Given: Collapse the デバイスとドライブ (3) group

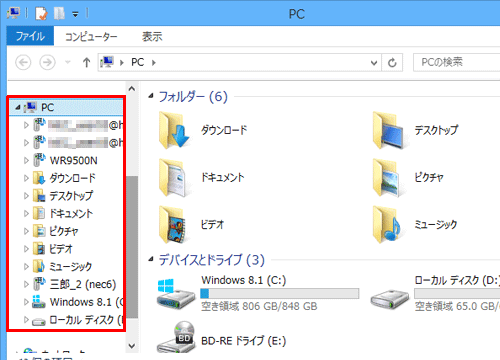Looking at the screenshot, I should coord(151,259).
